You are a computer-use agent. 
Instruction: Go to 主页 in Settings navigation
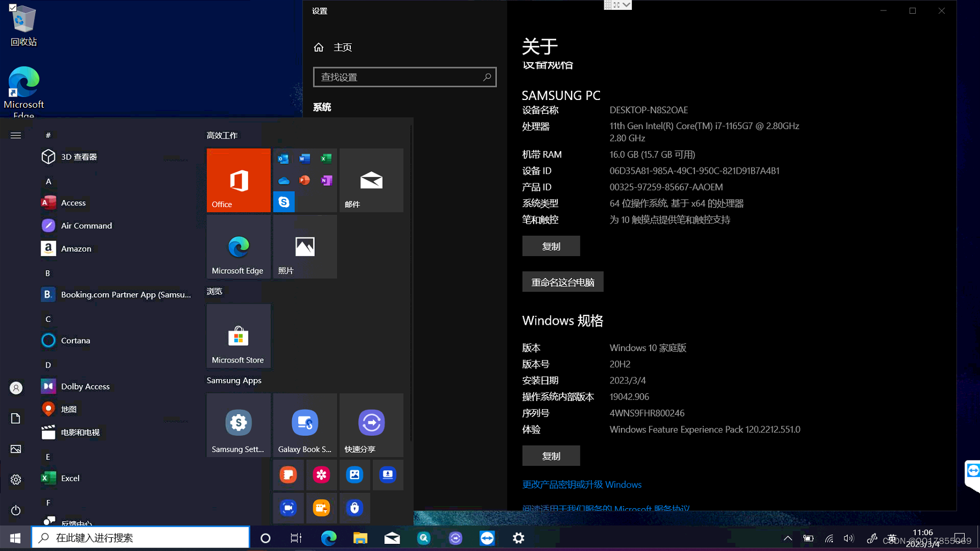coord(343,47)
